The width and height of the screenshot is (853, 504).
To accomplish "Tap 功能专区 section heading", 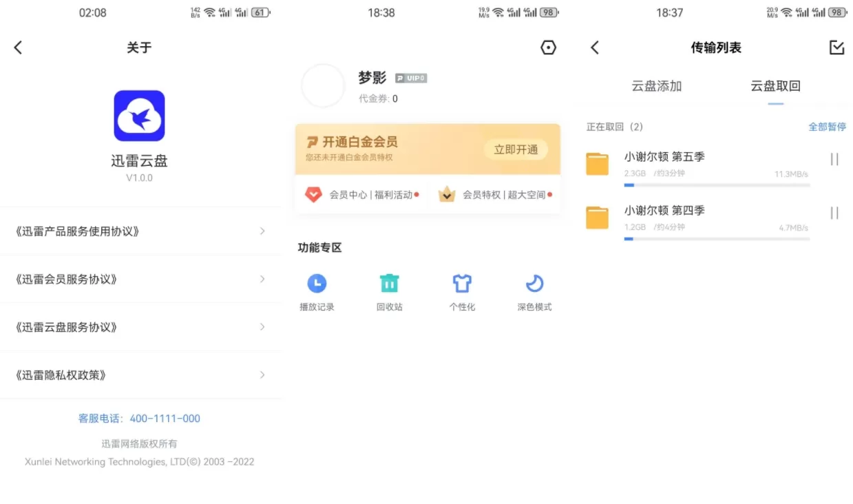I will [319, 248].
